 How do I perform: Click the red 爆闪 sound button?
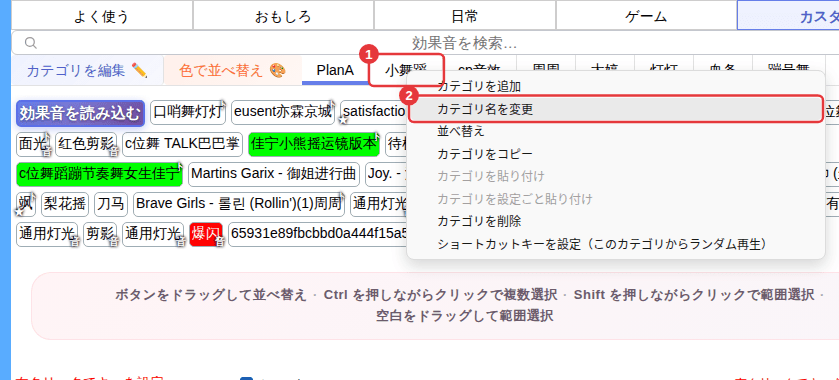click(x=205, y=234)
